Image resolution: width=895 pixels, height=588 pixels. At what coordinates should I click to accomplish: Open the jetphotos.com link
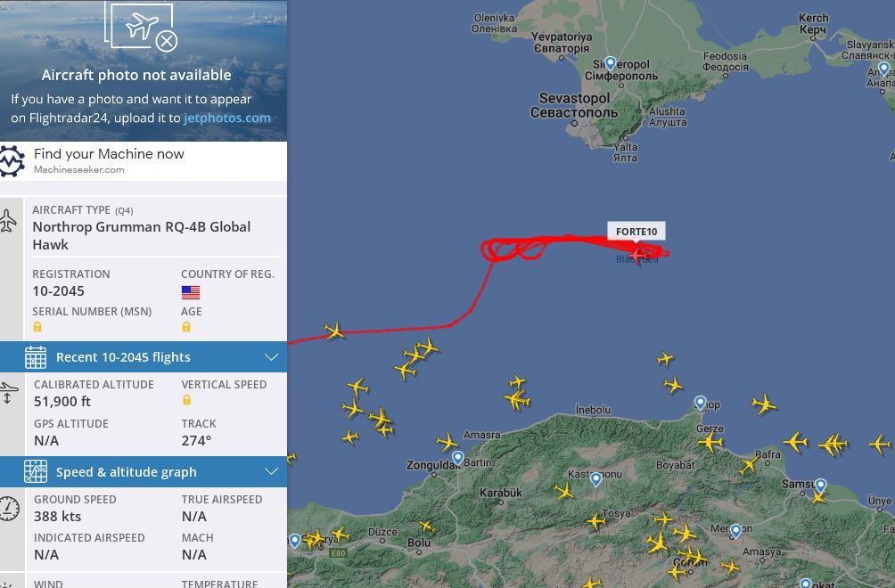[227, 118]
